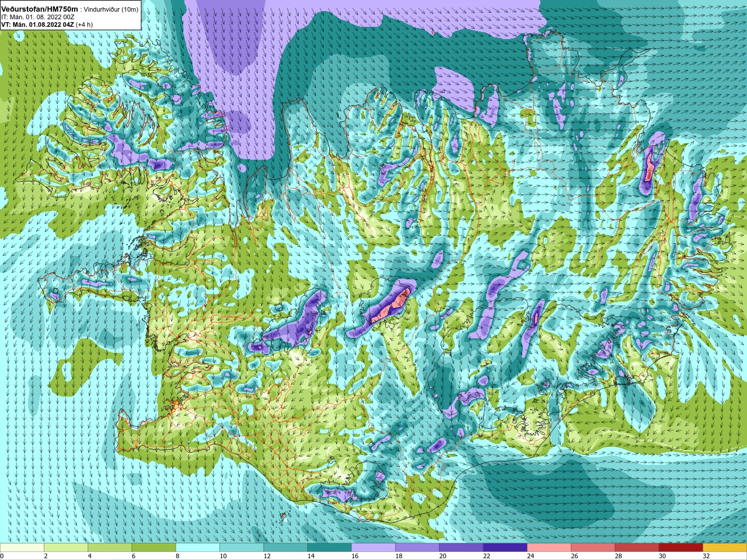Click the legend scale label "26"
This screenshot has height=560, width=747.
pos(574,556)
